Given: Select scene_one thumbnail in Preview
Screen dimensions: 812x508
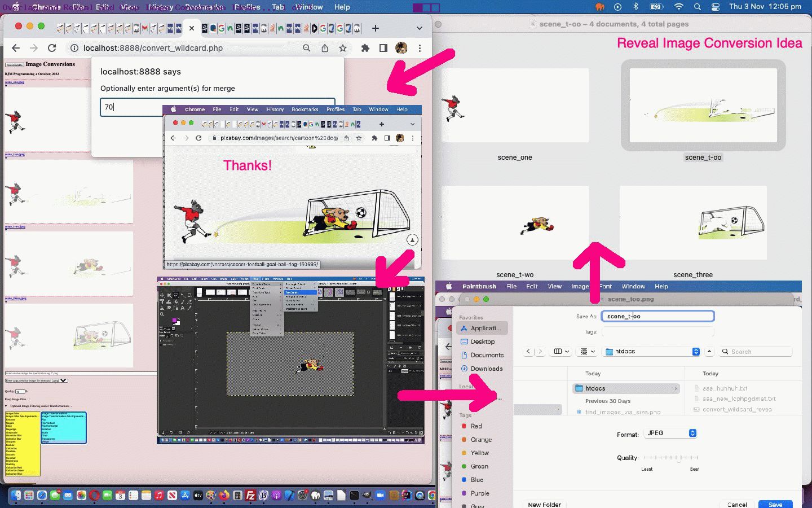Looking at the screenshot, I should tap(515, 106).
